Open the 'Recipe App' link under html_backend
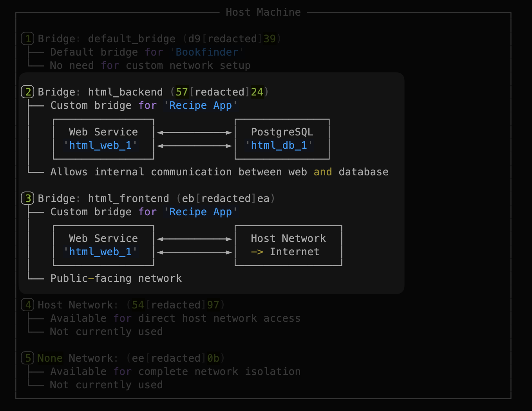 click(201, 105)
